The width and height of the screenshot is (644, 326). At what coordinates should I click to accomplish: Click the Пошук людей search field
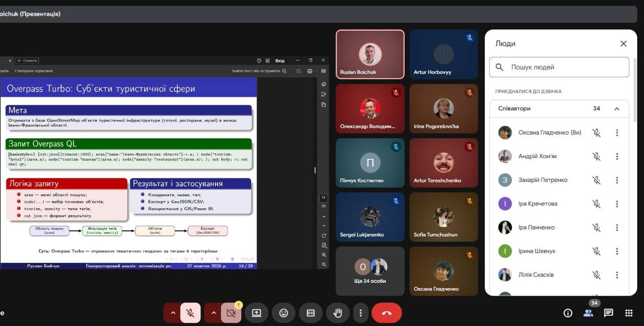pyautogui.click(x=559, y=67)
